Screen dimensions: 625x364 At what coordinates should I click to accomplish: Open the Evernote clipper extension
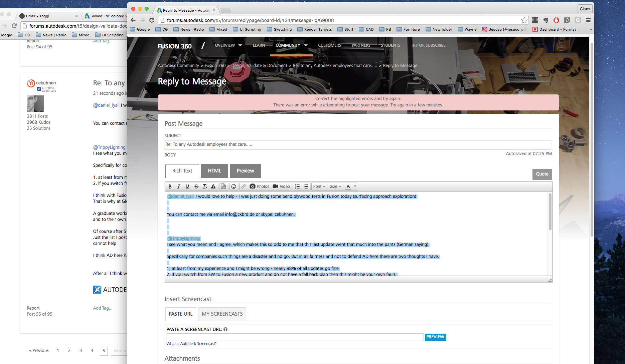(x=545, y=20)
